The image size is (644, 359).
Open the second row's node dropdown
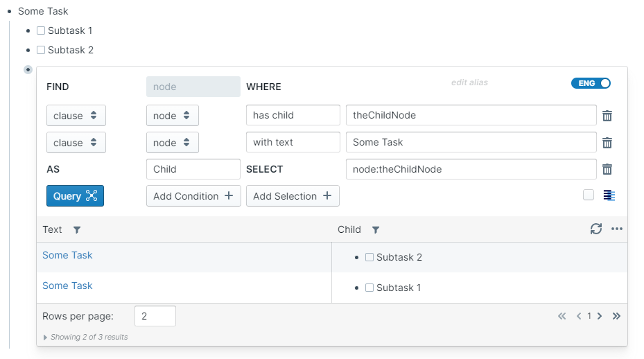tap(172, 143)
